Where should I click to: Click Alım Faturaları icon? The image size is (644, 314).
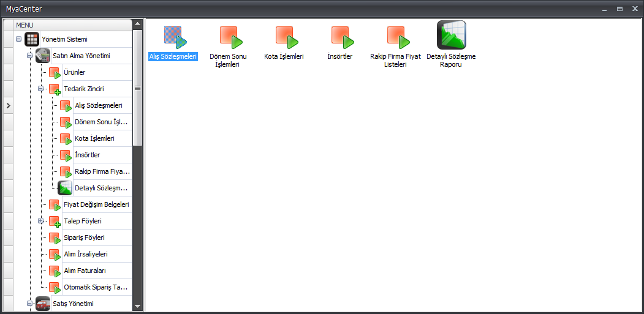pos(55,271)
